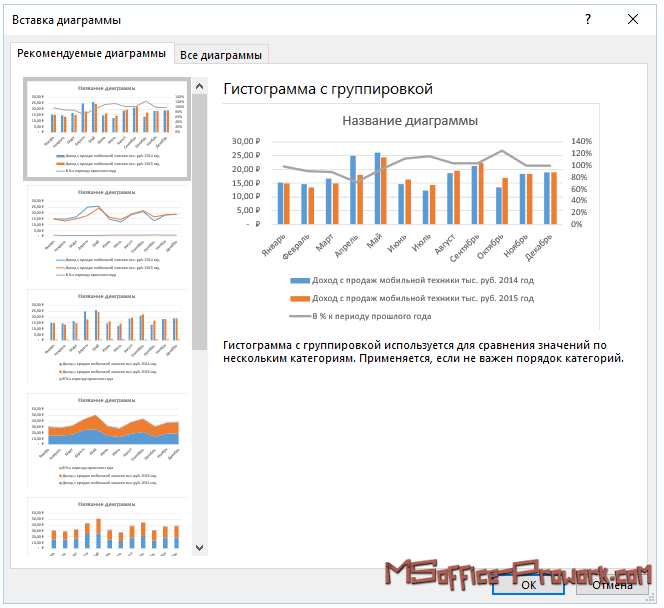Click the 'В % к периоду прошлого года' legend entry

[360, 316]
